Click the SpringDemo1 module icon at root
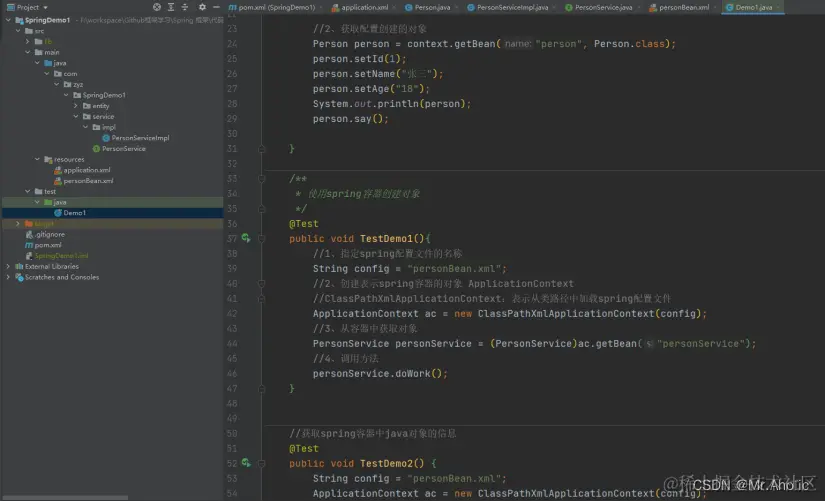This screenshot has width=825, height=501. tap(19, 21)
